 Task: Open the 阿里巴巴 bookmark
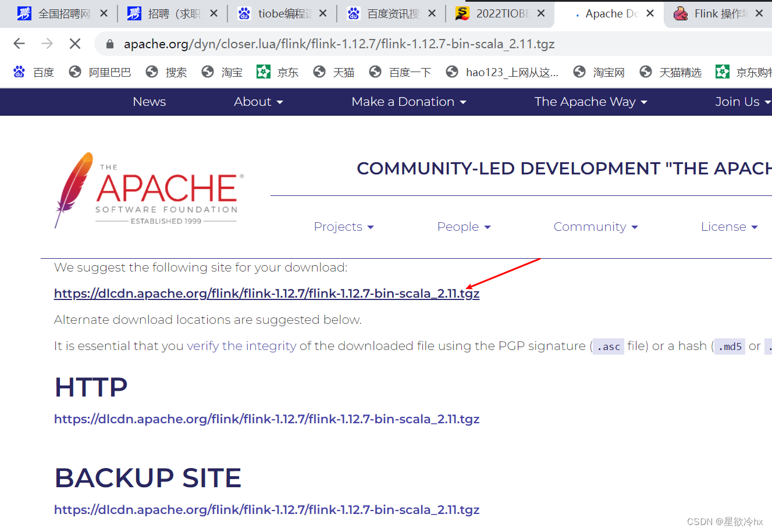coord(100,72)
